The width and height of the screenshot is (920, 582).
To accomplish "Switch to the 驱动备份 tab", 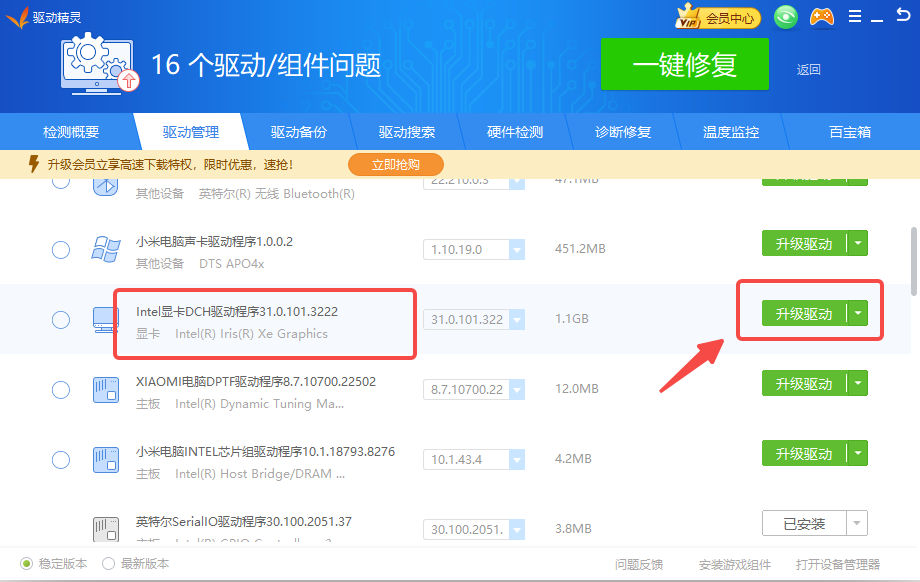I will [299, 132].
